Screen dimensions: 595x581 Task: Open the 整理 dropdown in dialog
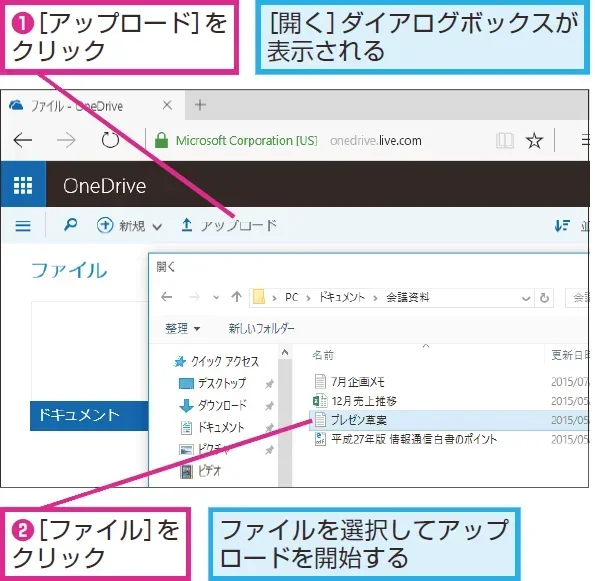click(x=183, y=328)
